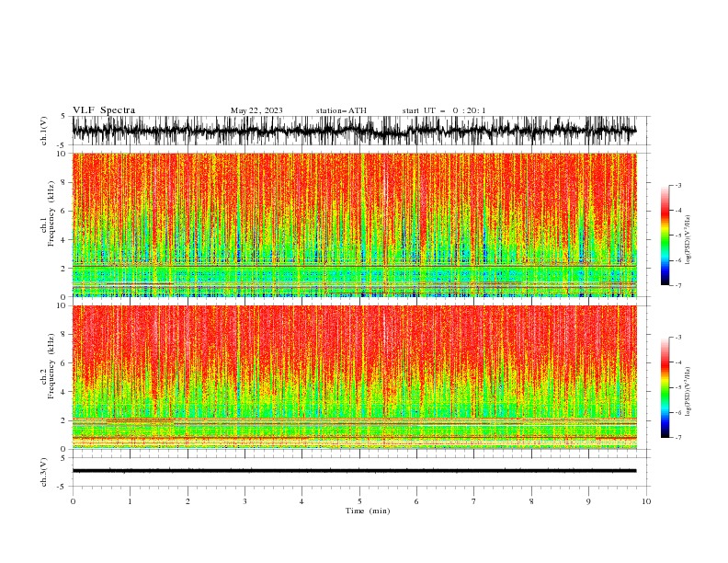Click the time axis tick label "10"
728x563 pixels.
pos(646,501)
